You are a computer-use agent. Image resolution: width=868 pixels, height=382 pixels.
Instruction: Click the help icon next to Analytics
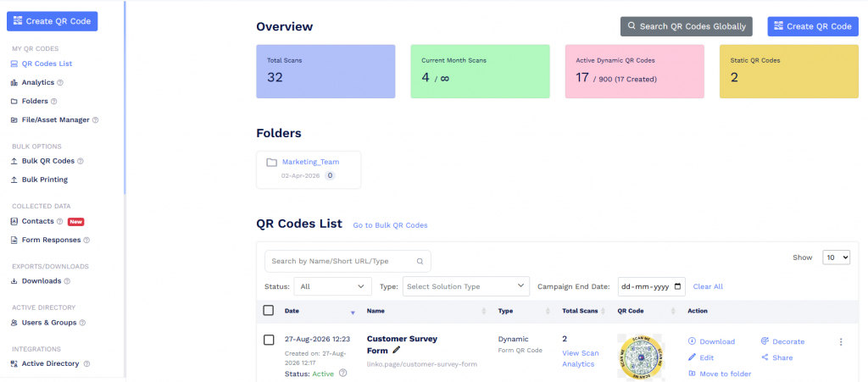point(60,82)
